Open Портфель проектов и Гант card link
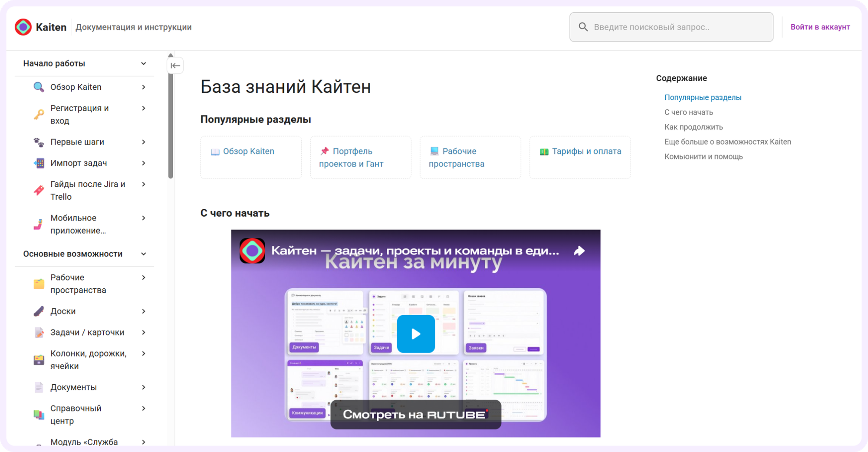This screenshot has width=868, height=452. pyautogui.click(x=352, y=158)
